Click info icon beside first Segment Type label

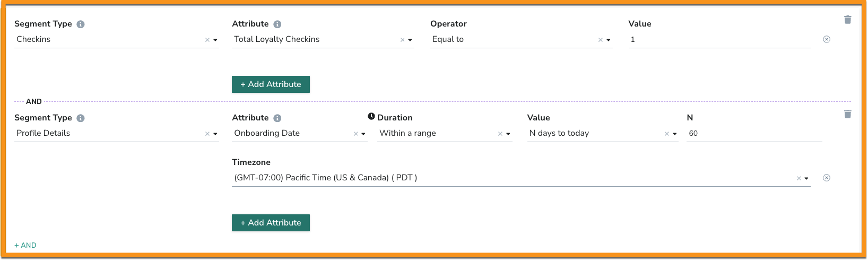click(x=81, y=24)
